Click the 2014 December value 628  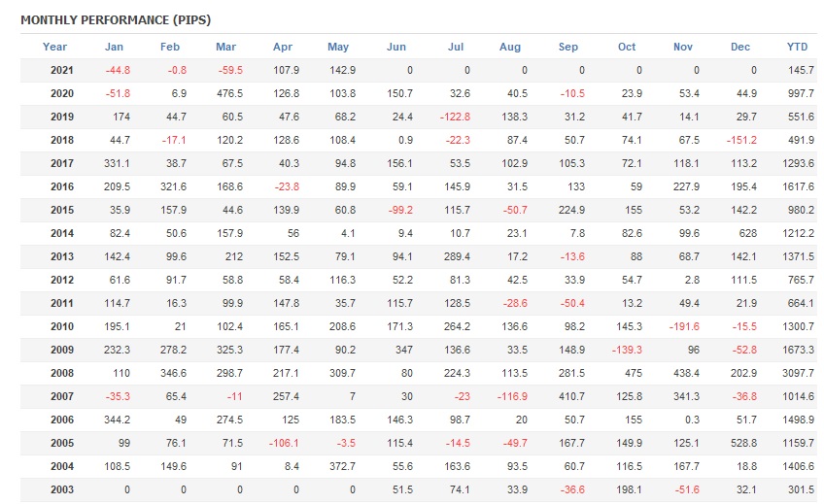(x=747, y=233)
